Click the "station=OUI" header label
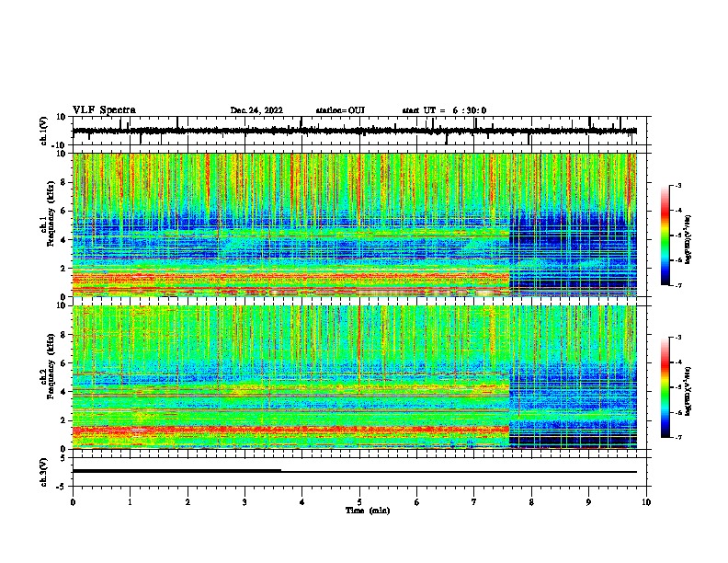The height and width of the screenshot is (563, 728). 340,110
